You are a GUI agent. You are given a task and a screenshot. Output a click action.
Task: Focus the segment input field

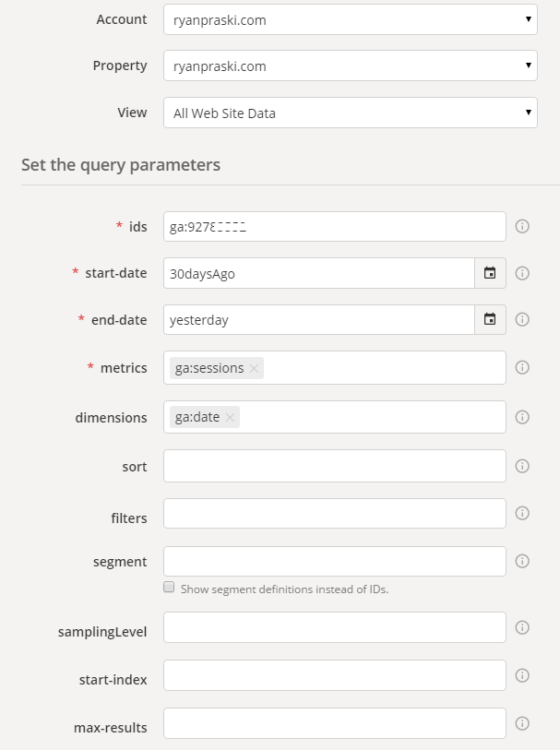tap(335, 561)
